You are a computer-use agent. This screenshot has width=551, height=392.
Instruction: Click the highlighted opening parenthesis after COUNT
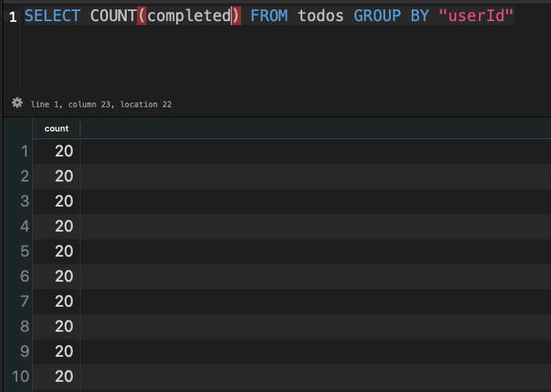(x=142, y=16)
